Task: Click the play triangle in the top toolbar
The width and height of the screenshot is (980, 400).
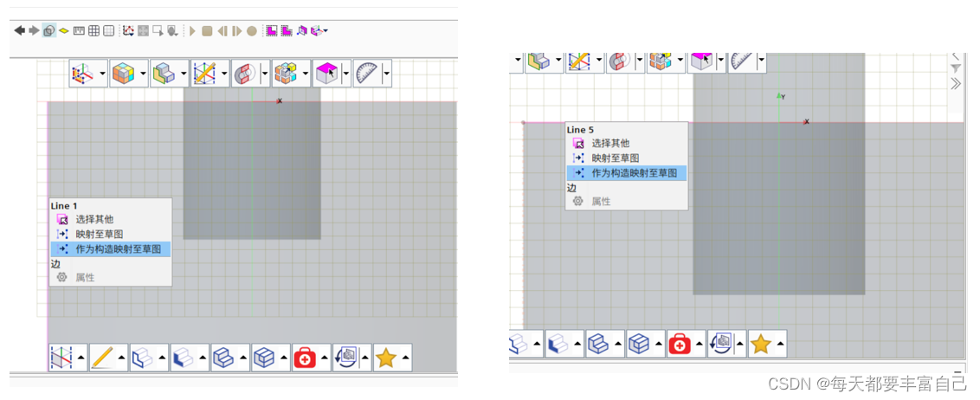Action: point(192,30)
